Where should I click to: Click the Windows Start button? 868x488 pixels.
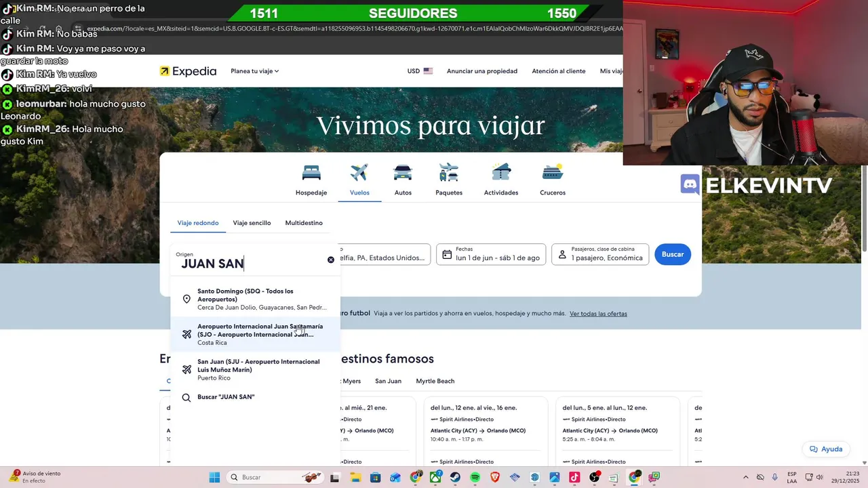coord(214,477)
